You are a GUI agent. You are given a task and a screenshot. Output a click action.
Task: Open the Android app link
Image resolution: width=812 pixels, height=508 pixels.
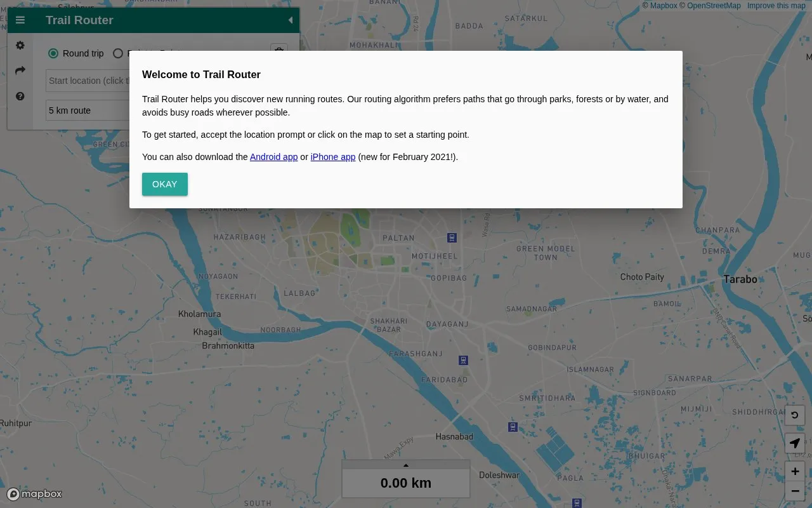273,157
